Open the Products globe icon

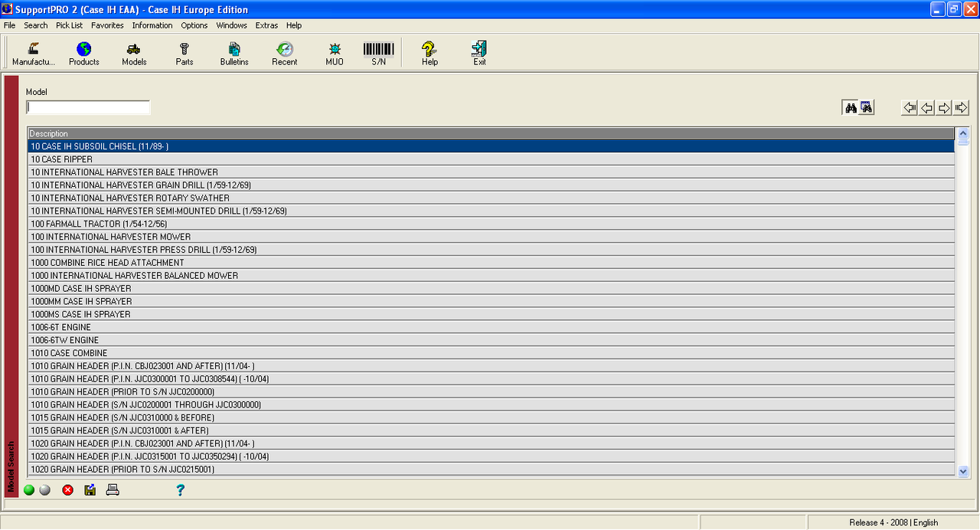(84, 54)
